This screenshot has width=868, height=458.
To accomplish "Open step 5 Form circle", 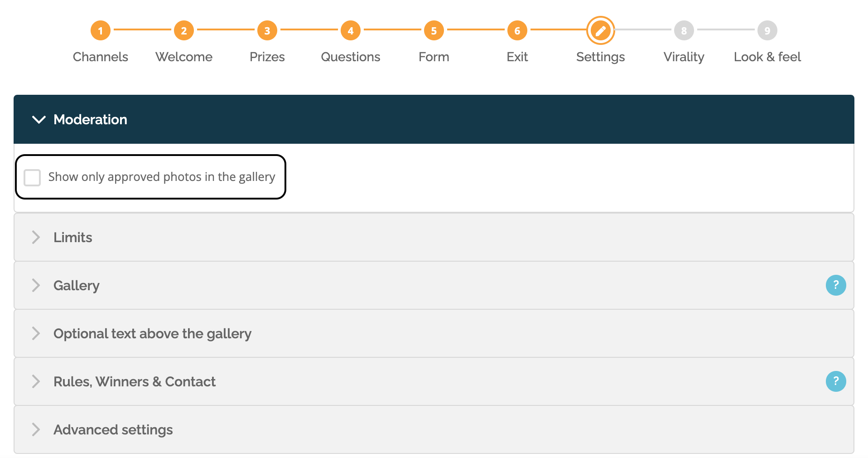I will click(x=434, y=30).
